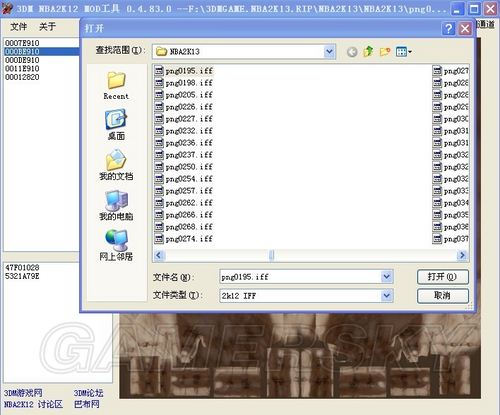Open the 文件 menu in main window
The height and width of the screenshot is (415, 500).
tap(19, 26)
